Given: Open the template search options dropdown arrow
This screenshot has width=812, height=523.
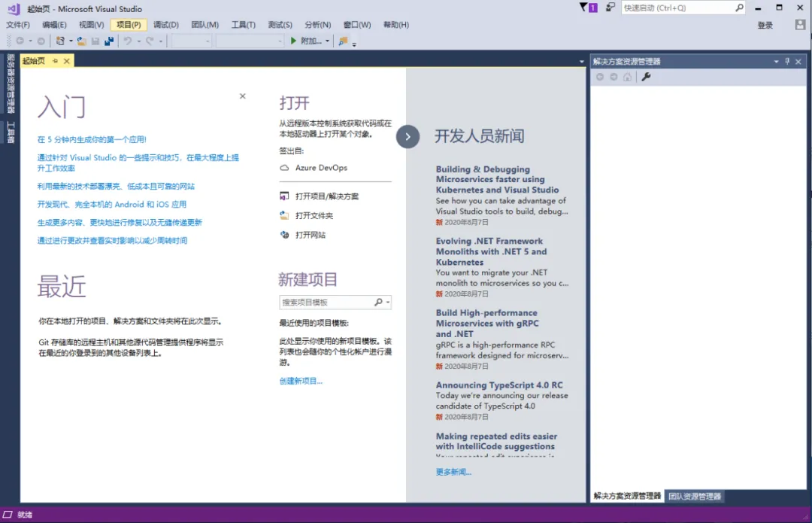Looking at the screenshot, I should point(388,303).
